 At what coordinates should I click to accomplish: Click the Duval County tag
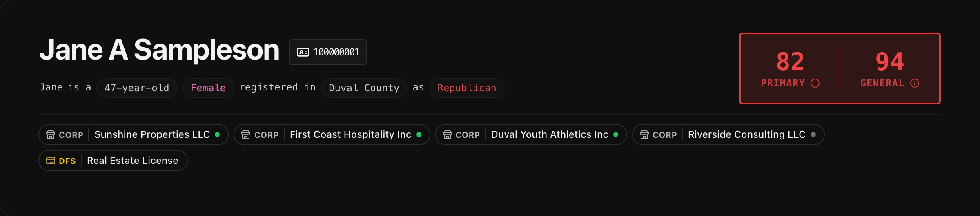pos(364,88)
